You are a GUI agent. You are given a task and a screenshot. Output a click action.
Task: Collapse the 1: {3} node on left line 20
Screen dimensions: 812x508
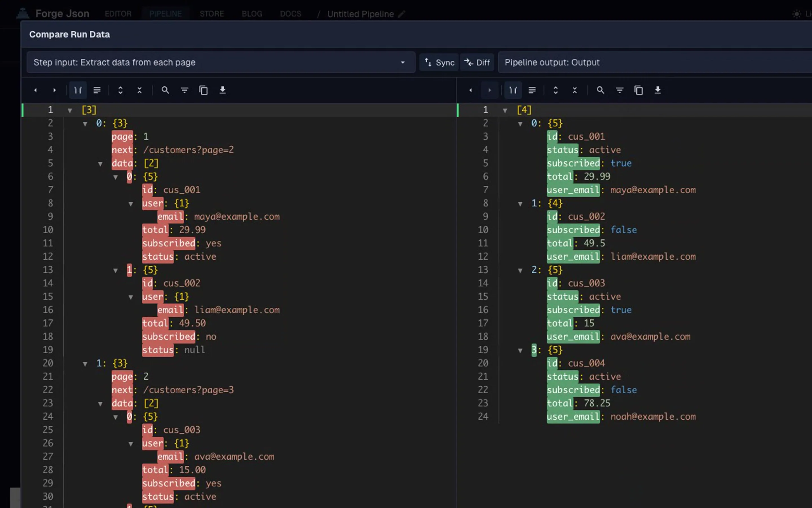(85, 364)
